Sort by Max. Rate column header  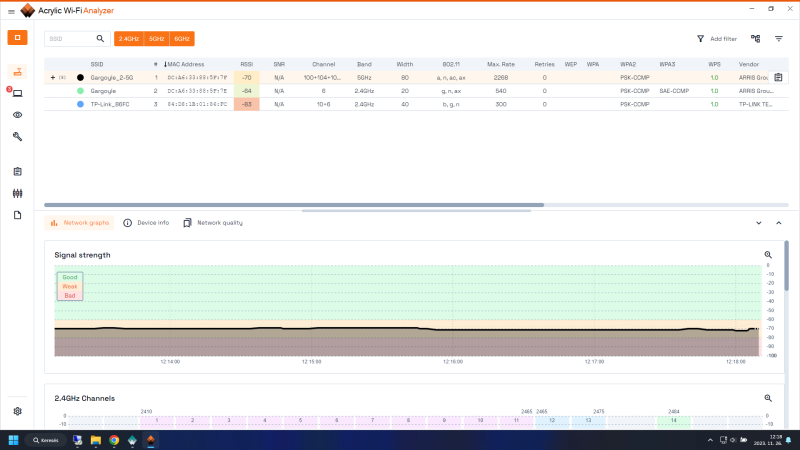[x=501, y=64]
